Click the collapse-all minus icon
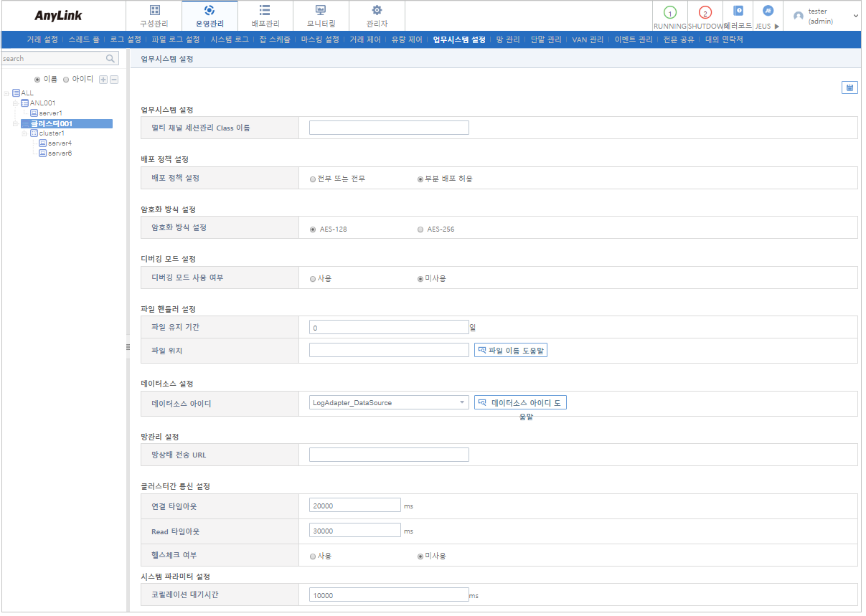 (113, 79)
